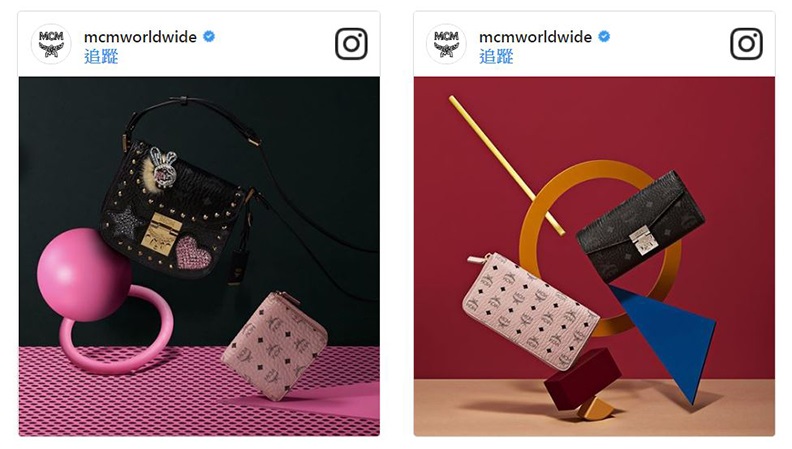Click MCM profile avatar on left post
Viewport: 792px width, 449px height.
pyautogui.click(x=51, y=44)
